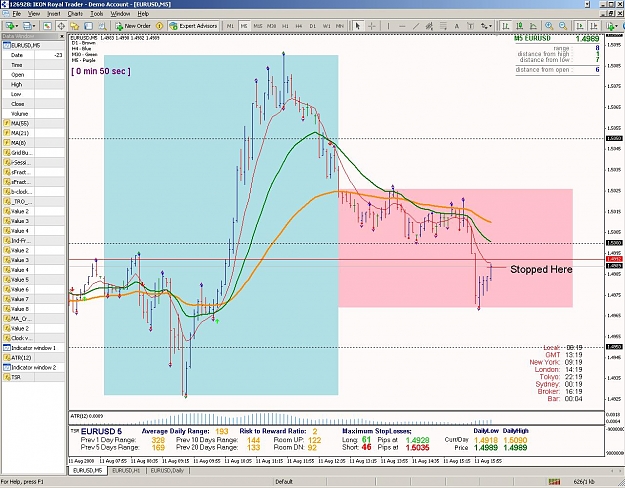Select the Crosshair tool
This screenshot has width=625, height=488.
(x=371, y=26)
